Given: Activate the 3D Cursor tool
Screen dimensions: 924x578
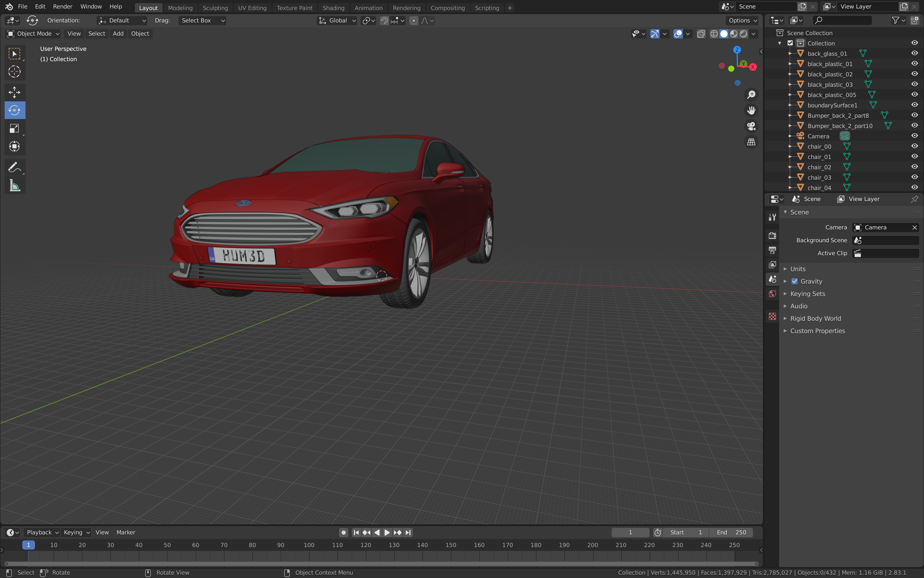Looking at the screenshot, I should (x=14, y=71).
